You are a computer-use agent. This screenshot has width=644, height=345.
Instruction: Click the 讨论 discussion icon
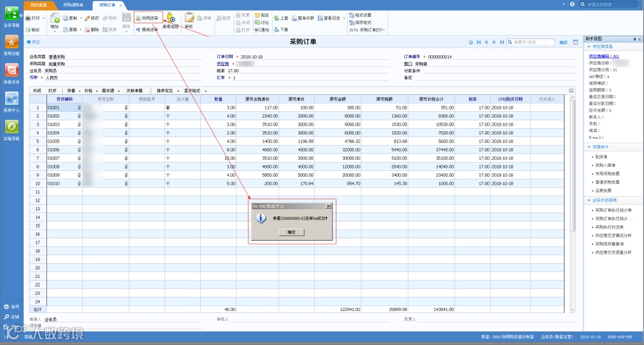click(x=257, y=23)
